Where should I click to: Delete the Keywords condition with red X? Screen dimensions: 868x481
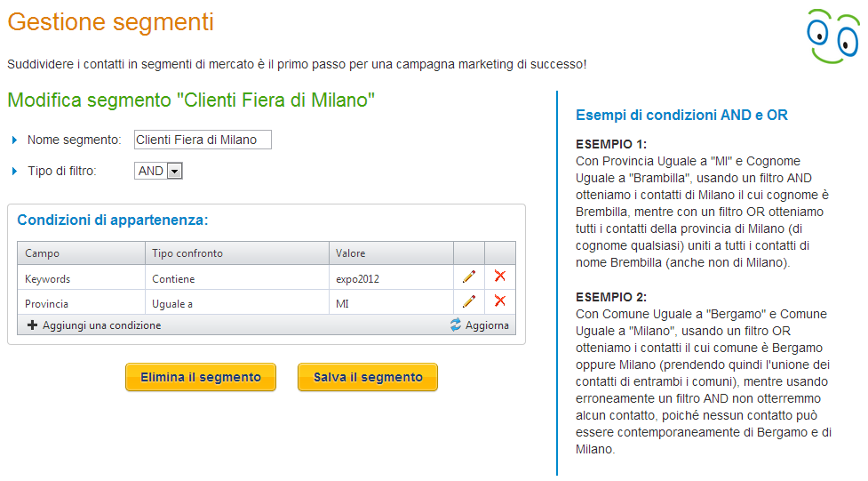tap(499, 277)
